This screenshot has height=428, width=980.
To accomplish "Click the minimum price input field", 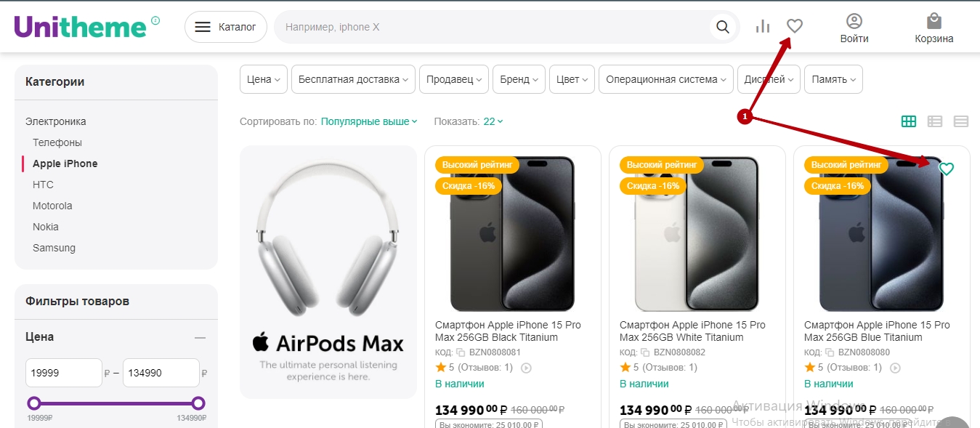I will [x=64, y=373].
